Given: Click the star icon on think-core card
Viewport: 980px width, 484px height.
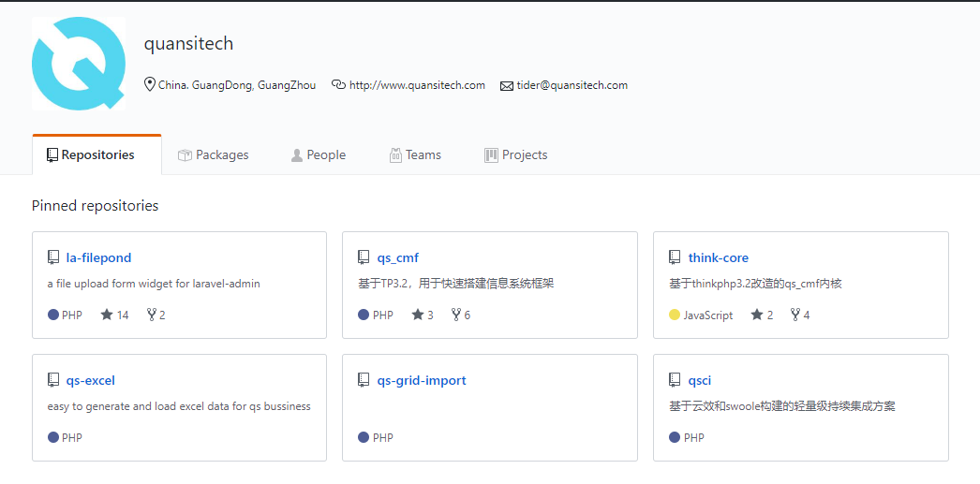Looking at the screenshot, I should (756, 315).
